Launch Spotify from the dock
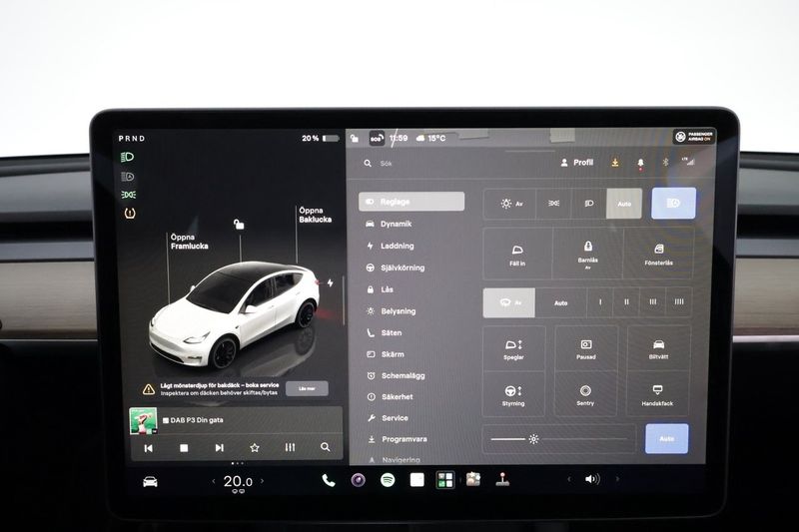Image resolution: width=799 pixels, height=532 pixels. (x=388, y=480)
